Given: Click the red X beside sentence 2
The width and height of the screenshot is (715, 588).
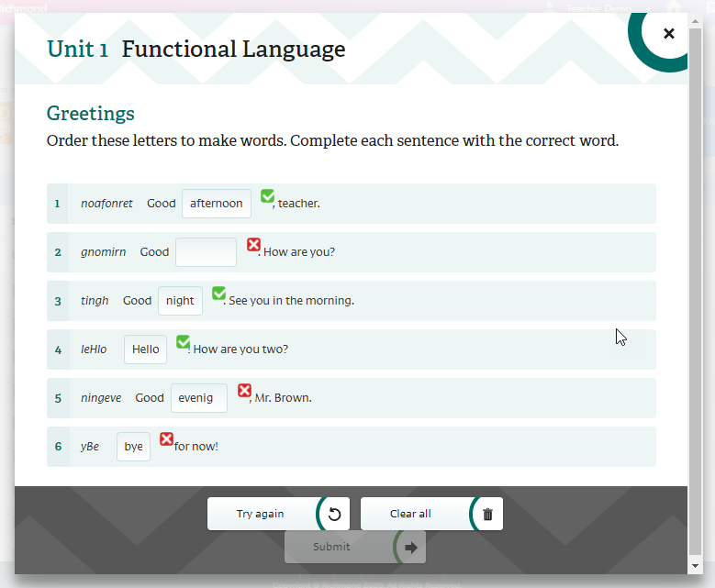Looking at the screenshot, I should point(253,244).
